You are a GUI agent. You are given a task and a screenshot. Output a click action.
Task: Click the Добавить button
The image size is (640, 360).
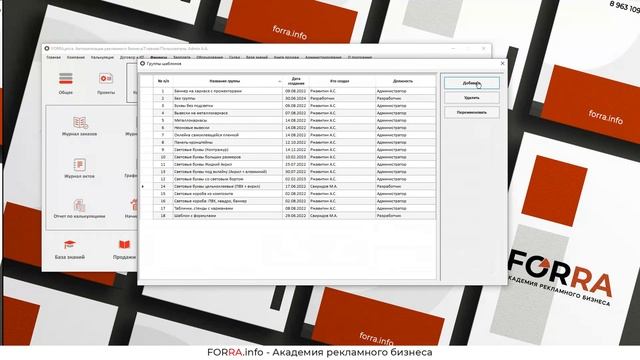[471, 83]
